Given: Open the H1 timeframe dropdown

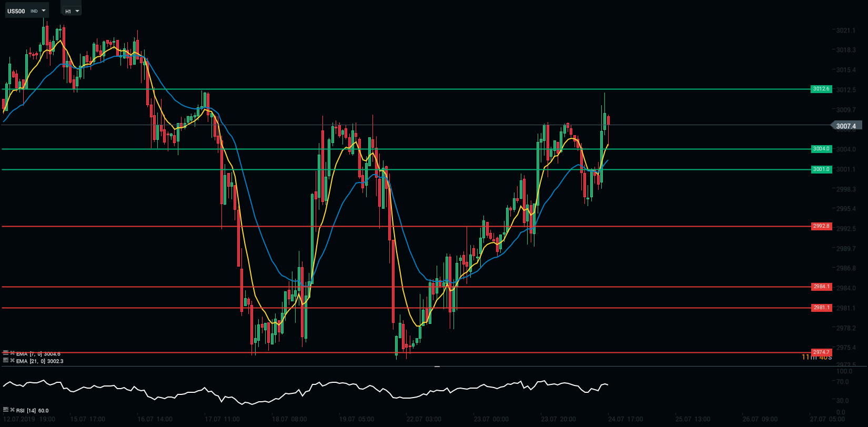Looking at the screenshot, I should tap(72, 11).
